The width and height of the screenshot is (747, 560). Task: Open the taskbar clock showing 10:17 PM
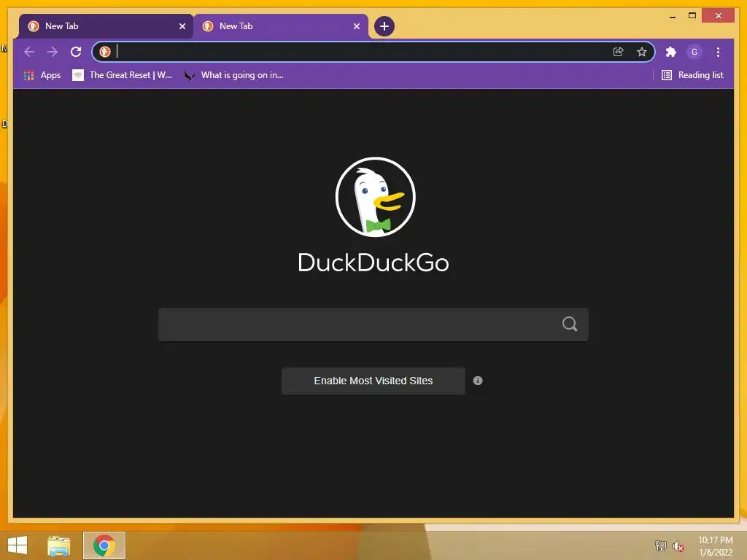pyautogui.click(x=715, y=546)
